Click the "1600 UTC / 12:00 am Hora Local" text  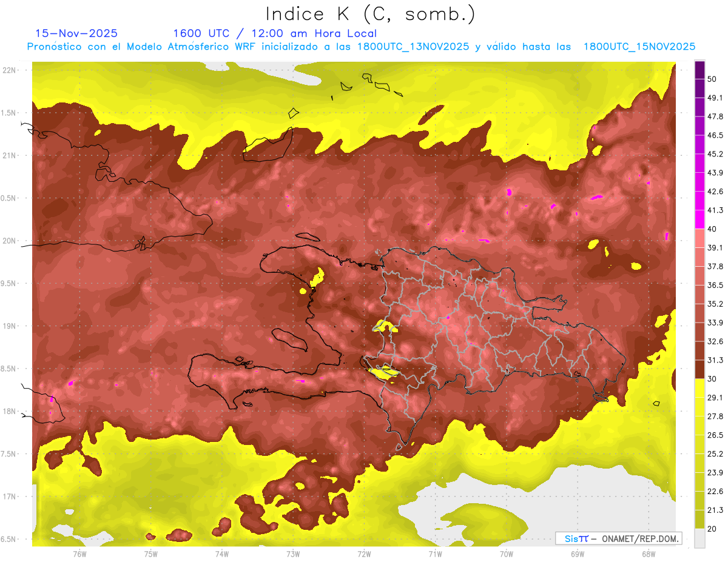coord(275,33)
